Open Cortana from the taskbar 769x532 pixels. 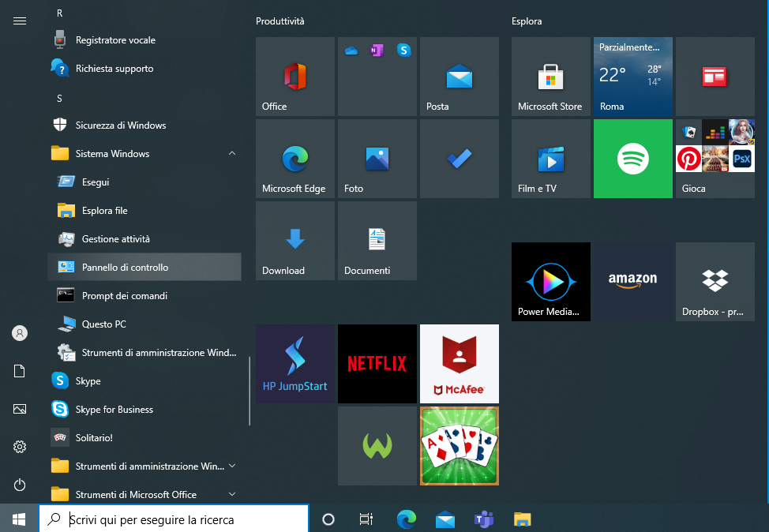tap(328, 519)
